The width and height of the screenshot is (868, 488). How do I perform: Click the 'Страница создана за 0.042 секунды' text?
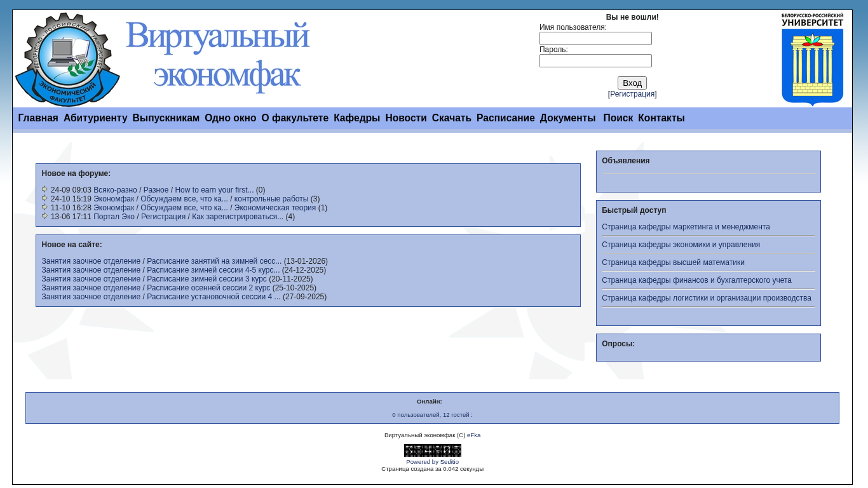[x=433, y=469]
